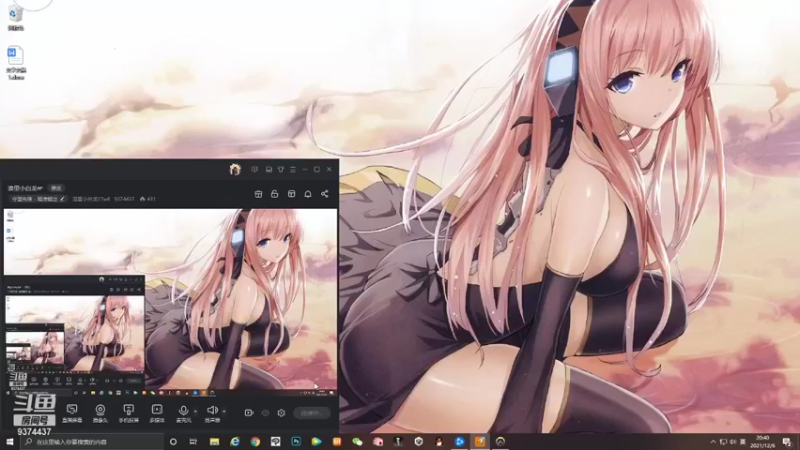
Task: Click the start streaming pill button
Action: pyautogui.click(x=312, y=413)
